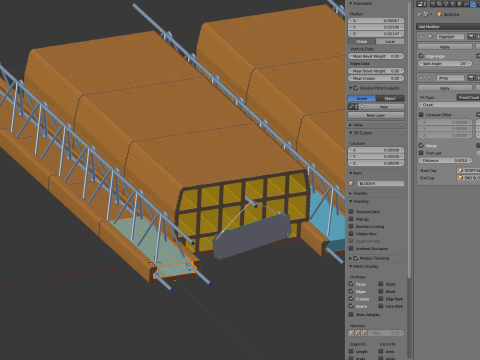
Task: Switch to Render properties tab icon
Action: tap(433, 4)
